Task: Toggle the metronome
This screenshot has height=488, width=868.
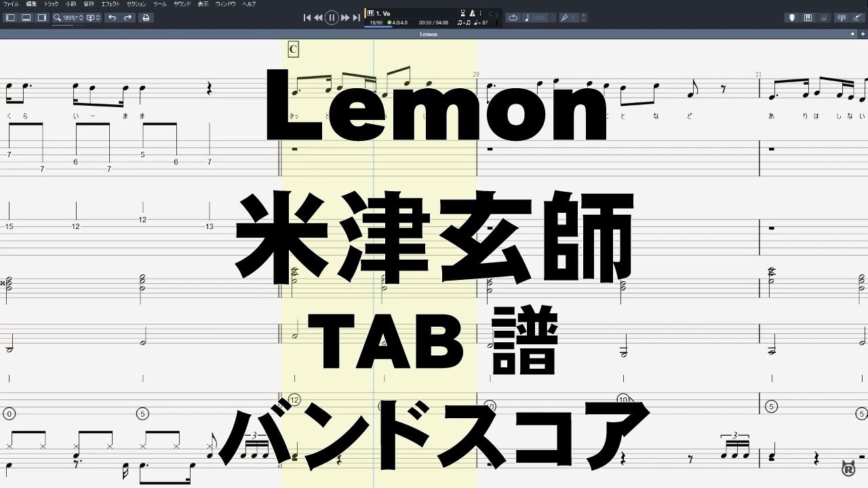Action: [472, 13]
